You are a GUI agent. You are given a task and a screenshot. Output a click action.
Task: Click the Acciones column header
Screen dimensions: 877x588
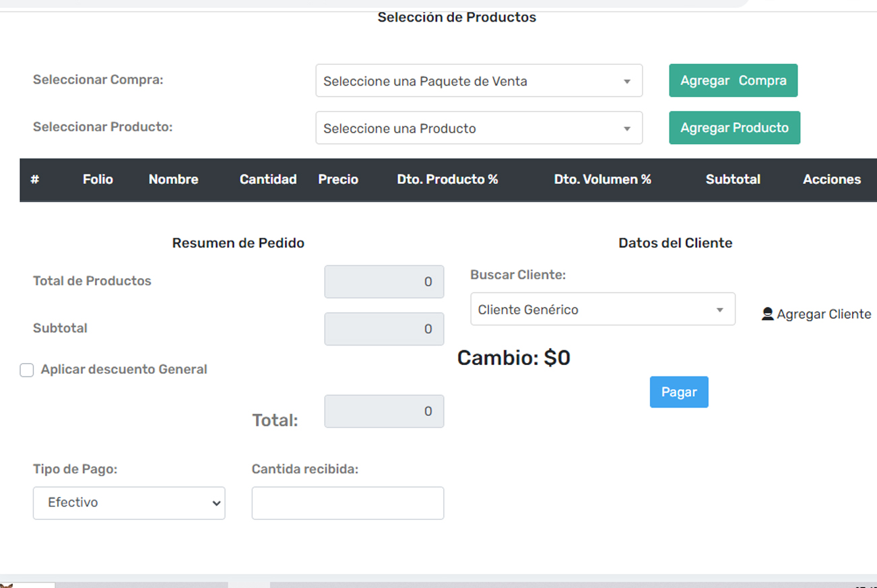click(x=831, y=180)
